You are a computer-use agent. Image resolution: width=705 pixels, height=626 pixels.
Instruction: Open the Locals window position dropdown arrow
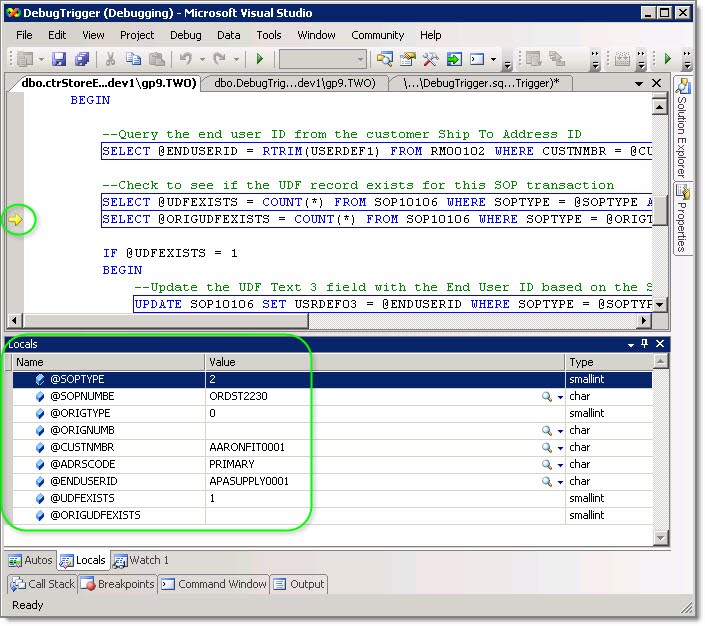[631, 344]
